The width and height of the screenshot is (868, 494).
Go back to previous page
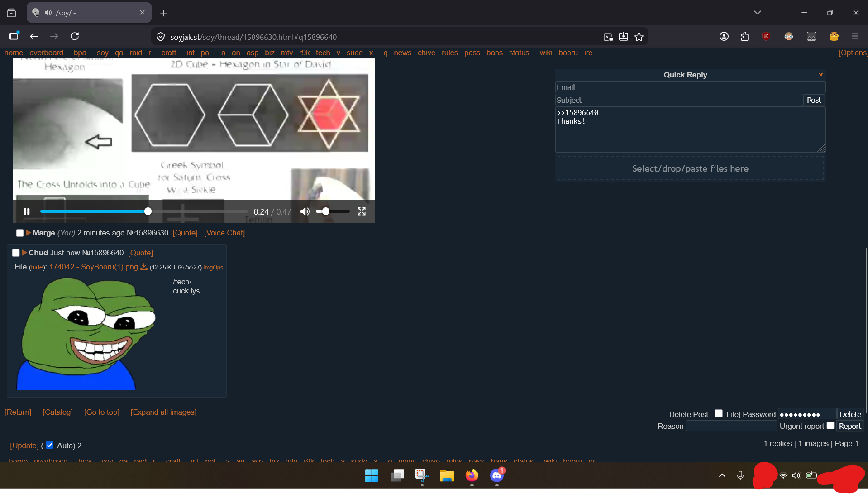point(34,36)
